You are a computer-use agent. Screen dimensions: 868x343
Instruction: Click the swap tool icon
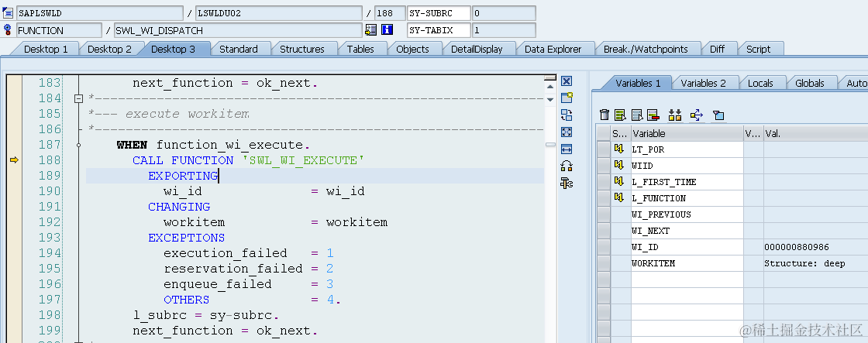(x=567, y=115)
